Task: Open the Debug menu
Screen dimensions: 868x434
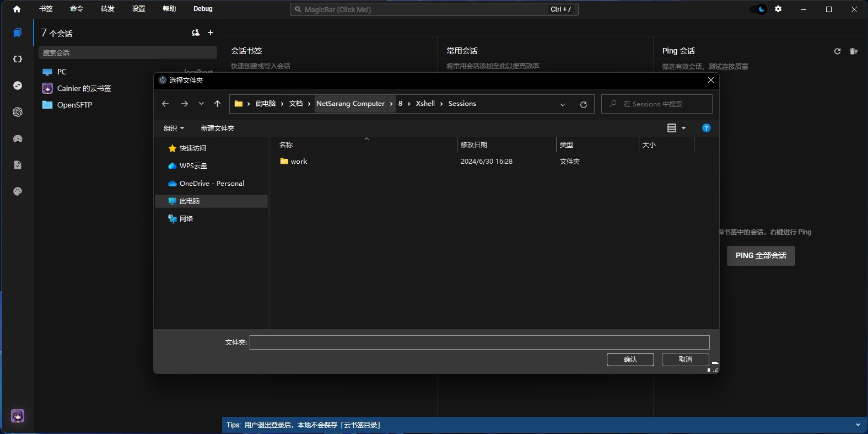Action: tap(203, 9)
